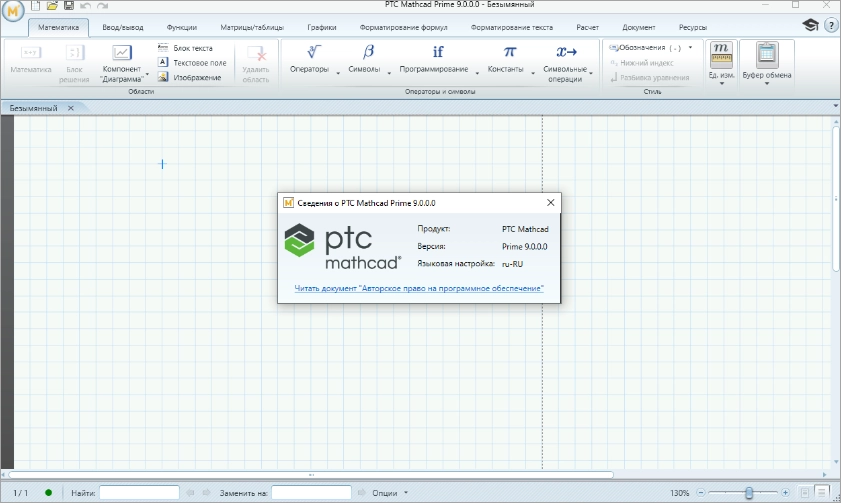Switch to the Графики ribbon tab
The image size is (841, 503).
pyautogui.click(x=322, y=27)
